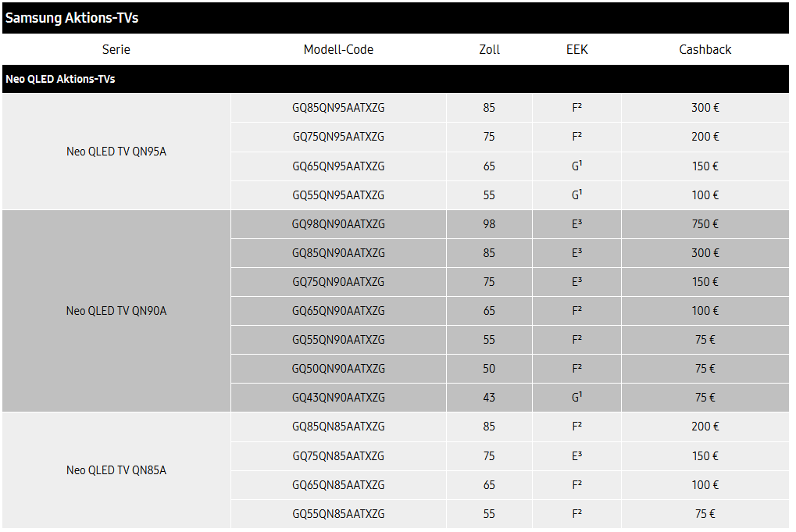Click the EEK value for GQ75QN90AATXZG

(576, 282)
